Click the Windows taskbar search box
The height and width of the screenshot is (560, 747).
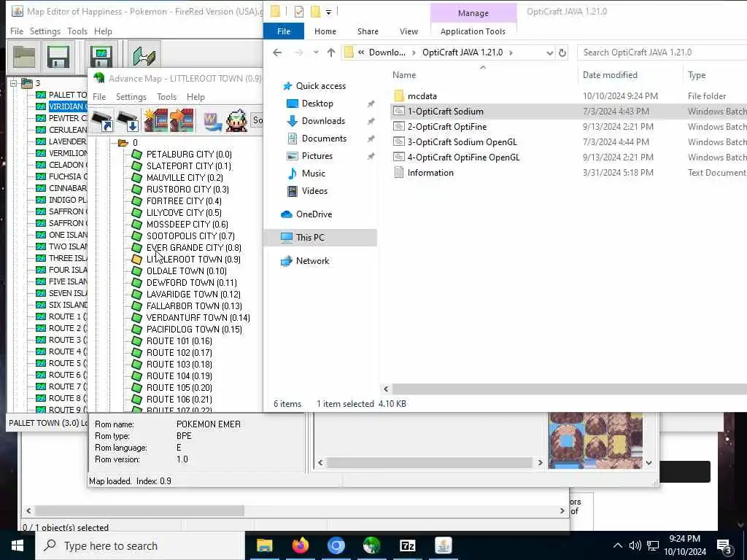(x=140, y=545)
